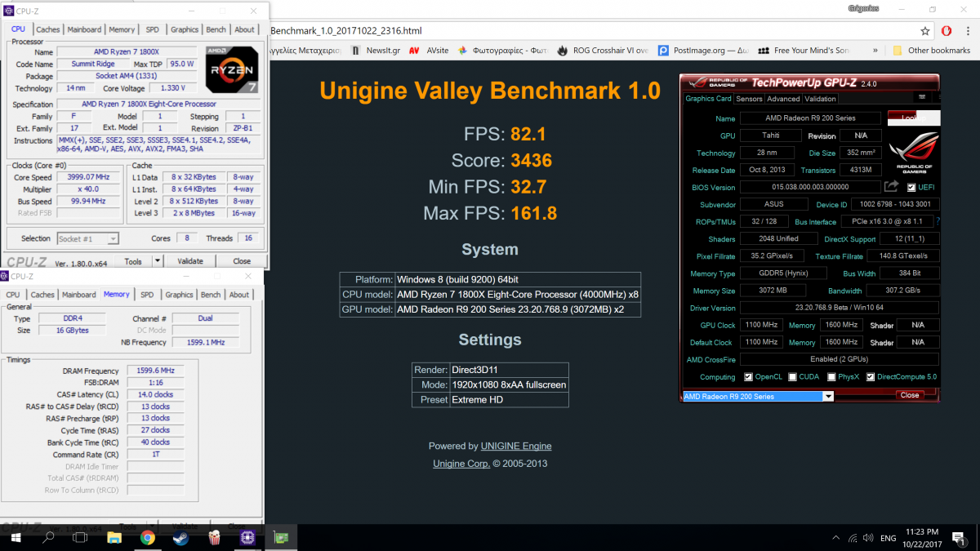Open Popcorn Time taskbar icon

(x=214, y=538)
